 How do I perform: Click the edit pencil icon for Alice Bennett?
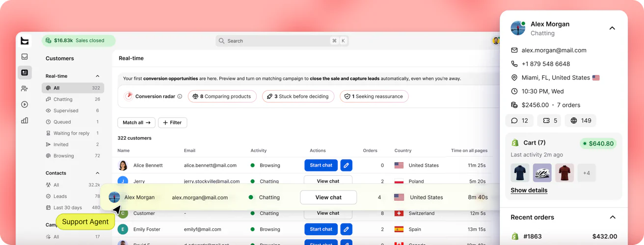click(346, 165)
